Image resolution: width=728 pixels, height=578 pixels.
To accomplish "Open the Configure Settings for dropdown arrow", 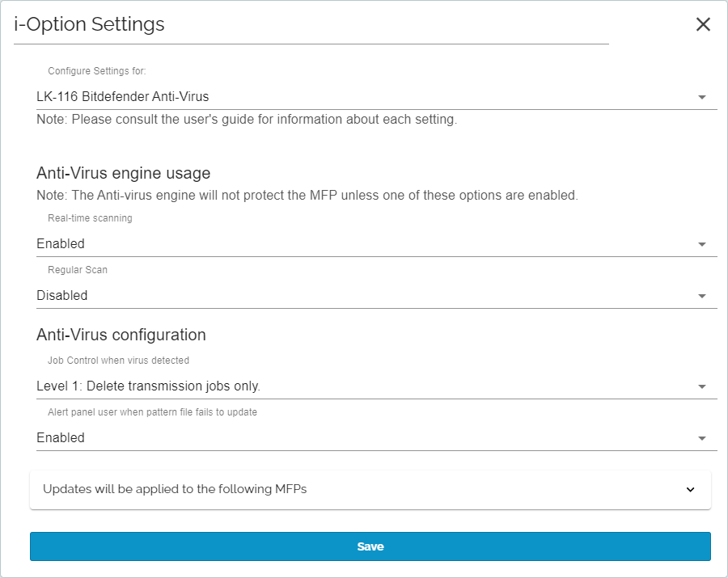I will pyautogui.click(x=702, y=97).
